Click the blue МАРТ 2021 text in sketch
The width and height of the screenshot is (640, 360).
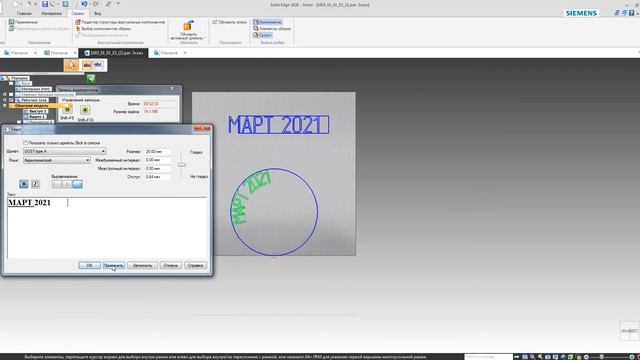point(278,125)
